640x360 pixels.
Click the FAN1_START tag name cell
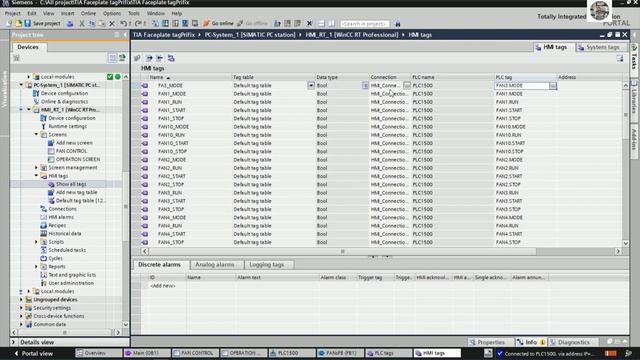coord(172,110)
